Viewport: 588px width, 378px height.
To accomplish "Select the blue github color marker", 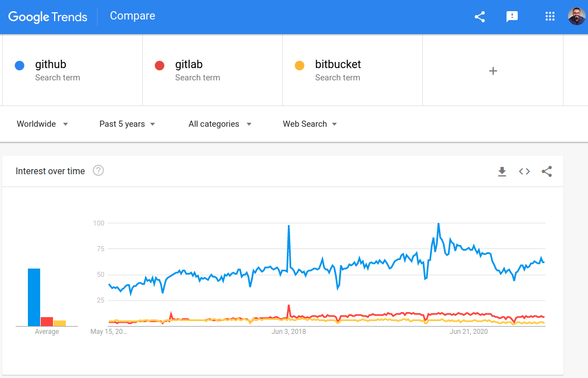I will (x=20, y=65).
